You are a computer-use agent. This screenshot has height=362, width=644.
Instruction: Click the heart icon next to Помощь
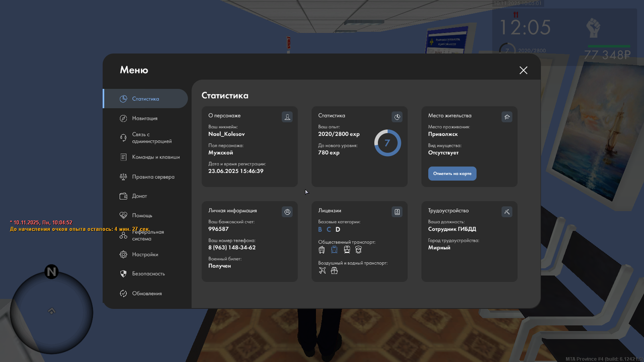pyautogui.click(x=123, y=215)
